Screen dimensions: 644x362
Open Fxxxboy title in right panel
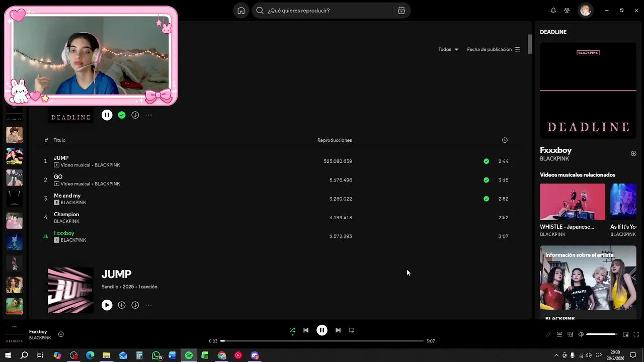[x=555, y=150]
